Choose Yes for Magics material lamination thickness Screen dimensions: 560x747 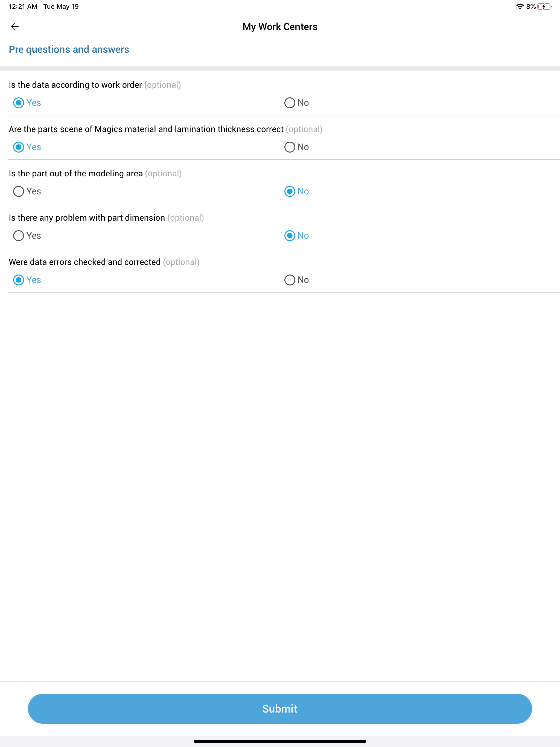coord(27,147)
